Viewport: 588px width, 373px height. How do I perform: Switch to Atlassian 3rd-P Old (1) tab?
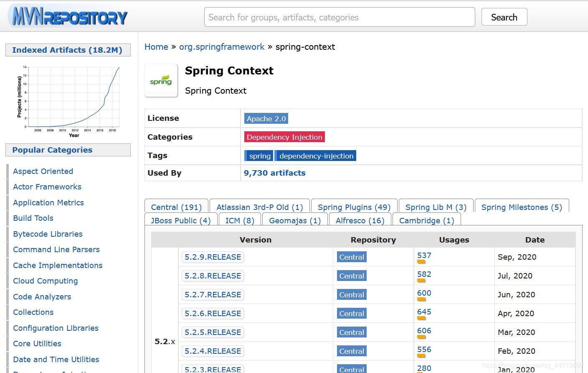pos(260,207)
